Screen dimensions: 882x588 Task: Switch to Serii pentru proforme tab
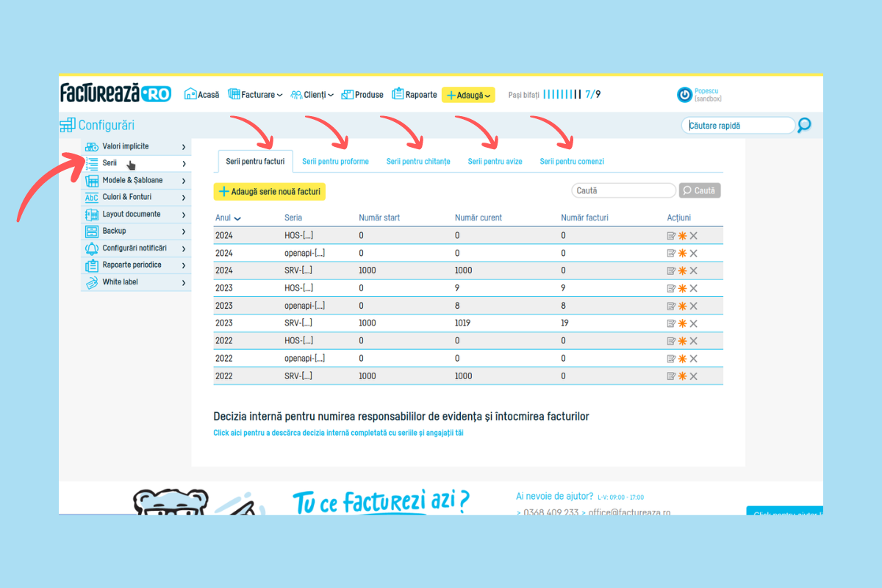click(335, 162)
